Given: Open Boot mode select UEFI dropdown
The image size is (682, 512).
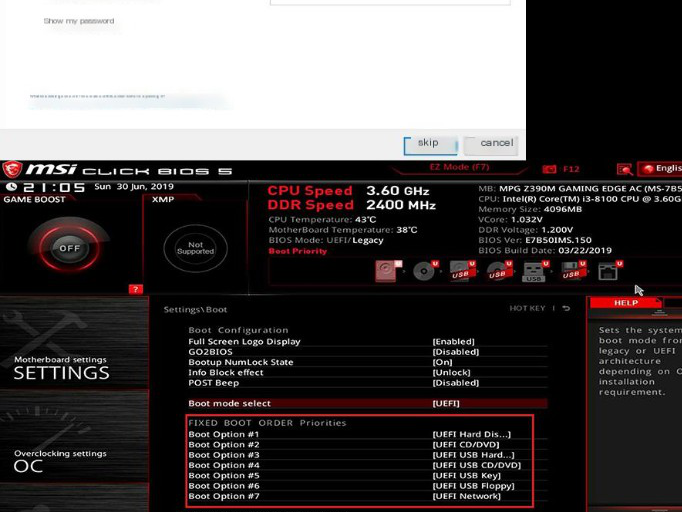Looking at the screenshot, I should 446,404.
